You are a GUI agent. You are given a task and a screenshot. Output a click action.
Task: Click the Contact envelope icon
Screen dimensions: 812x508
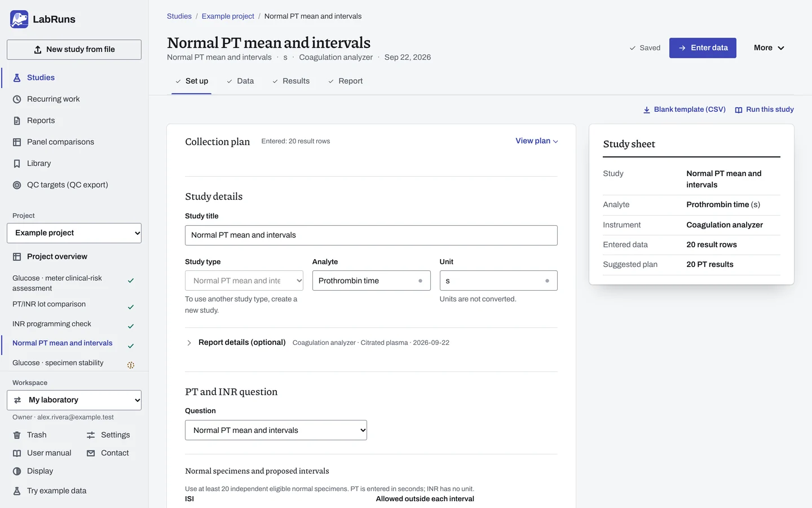pos(91,453)
